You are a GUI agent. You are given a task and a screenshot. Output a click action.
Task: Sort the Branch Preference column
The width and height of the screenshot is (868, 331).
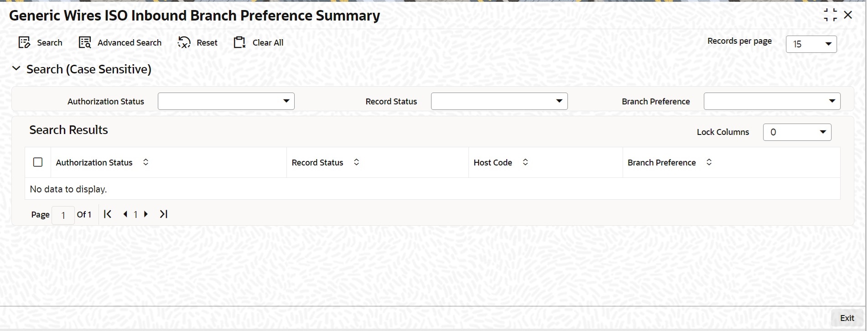(x=709, y=162)
